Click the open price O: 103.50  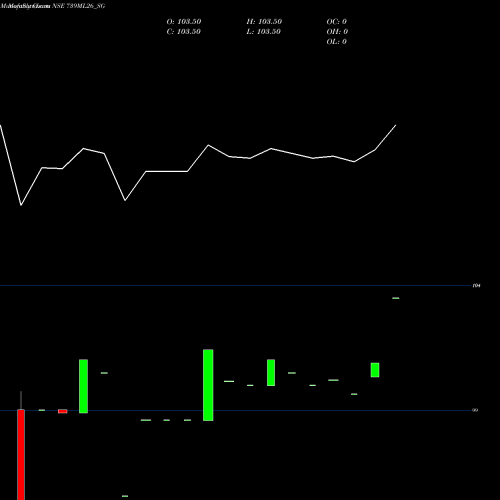click(x=184, y=22)
